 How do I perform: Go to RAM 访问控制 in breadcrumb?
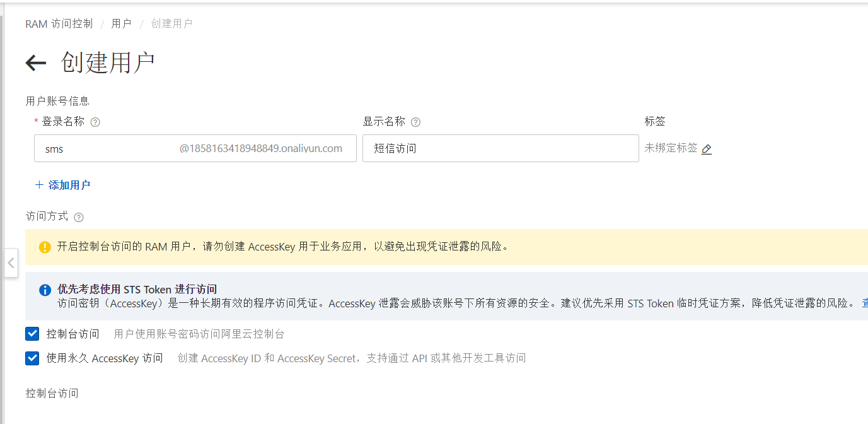(x=59, y=24)
